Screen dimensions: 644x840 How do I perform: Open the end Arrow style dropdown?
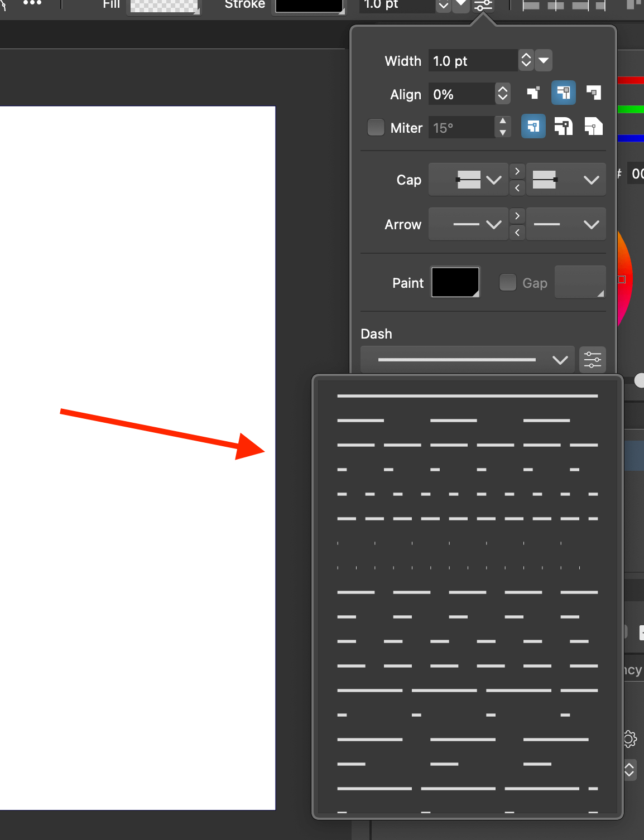566,224
